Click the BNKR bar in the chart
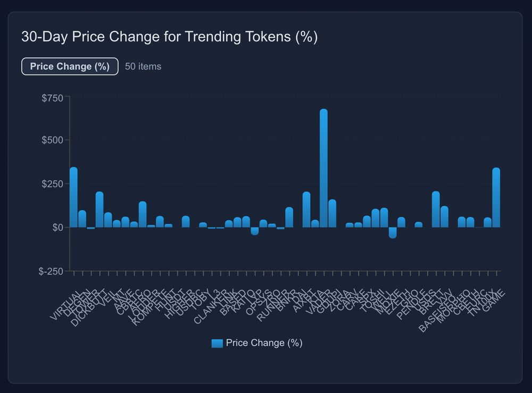Viewport: 532px width, 393px height. 289,218
